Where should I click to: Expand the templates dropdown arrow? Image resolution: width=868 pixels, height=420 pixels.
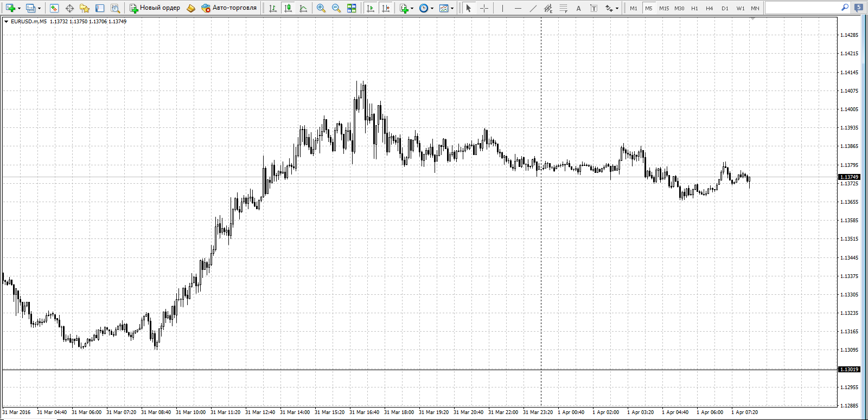pyautogui.click(x=452, y=8)
